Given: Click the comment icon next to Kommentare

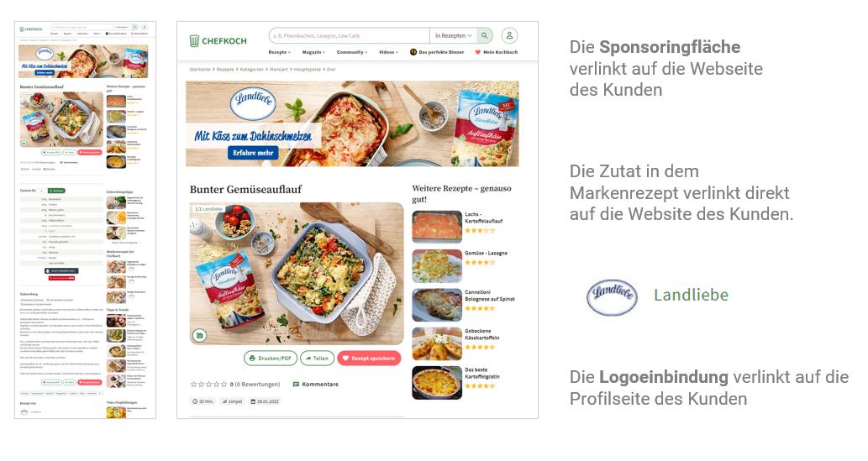Looking at the screenshot, I should (x=296, y=384).
